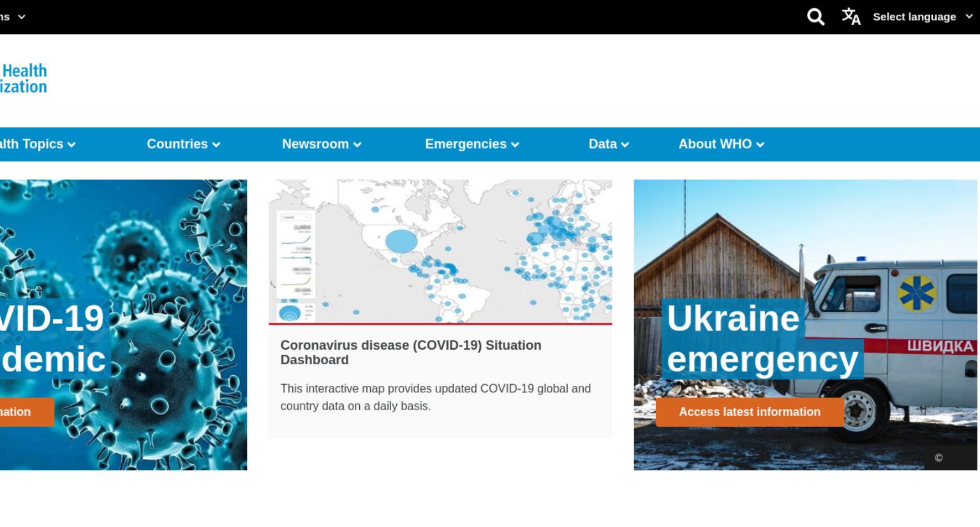Open the COVID-19 pandemic banner headline
This screenshot has height=527, width=980.
(54, 339)
